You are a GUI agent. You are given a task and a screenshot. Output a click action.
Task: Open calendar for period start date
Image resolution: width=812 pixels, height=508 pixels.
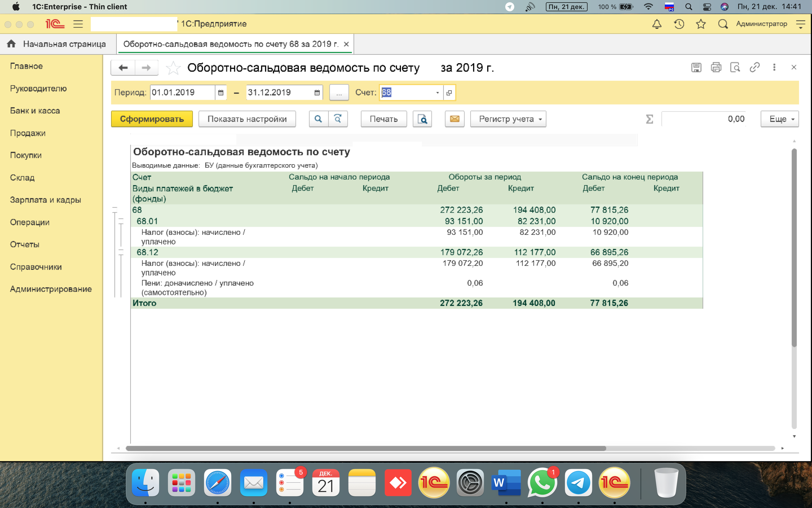tap(220, 92)
